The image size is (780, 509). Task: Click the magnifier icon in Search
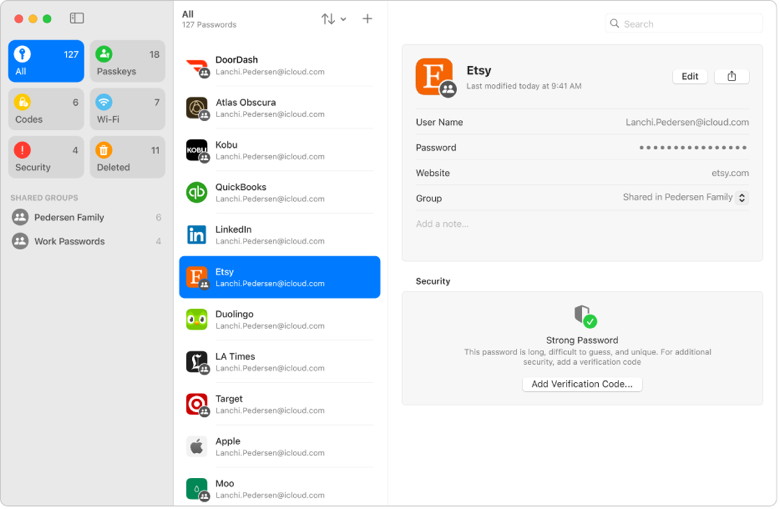coord(614,23)
